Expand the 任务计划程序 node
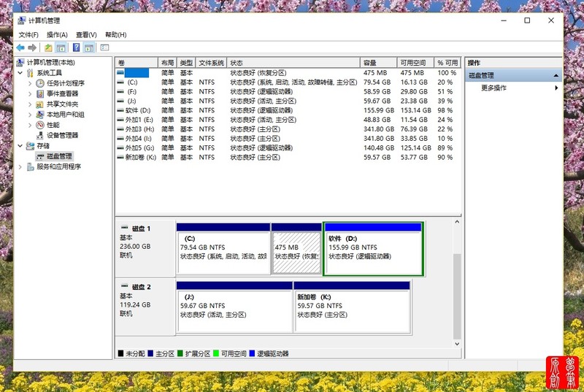The height and width of the screenshot is (392, 584). 30,83
